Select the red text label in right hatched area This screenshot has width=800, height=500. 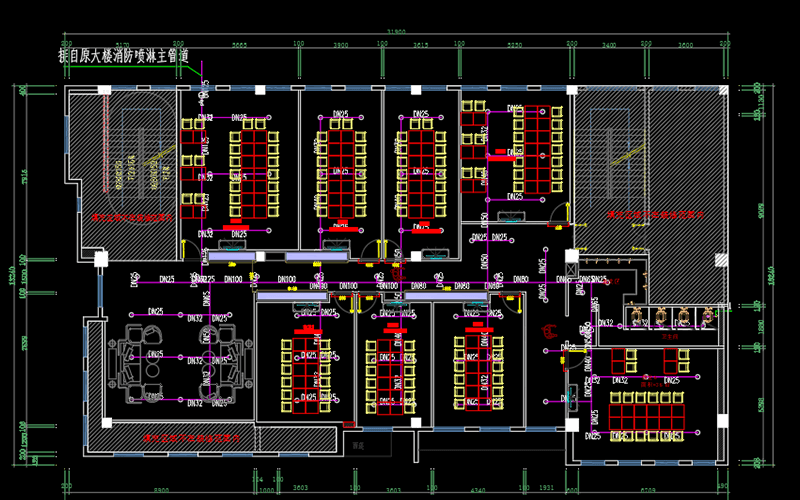(642, 214)
